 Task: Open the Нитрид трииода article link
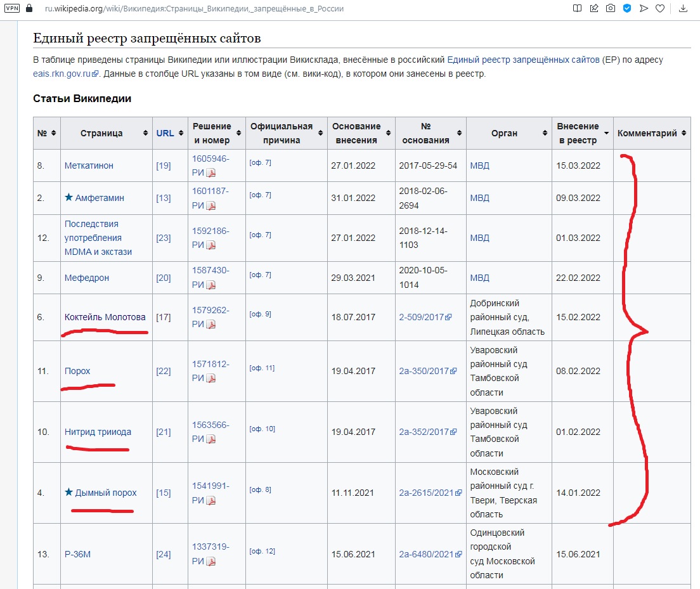pyautogui.click(x=98, y=432)
